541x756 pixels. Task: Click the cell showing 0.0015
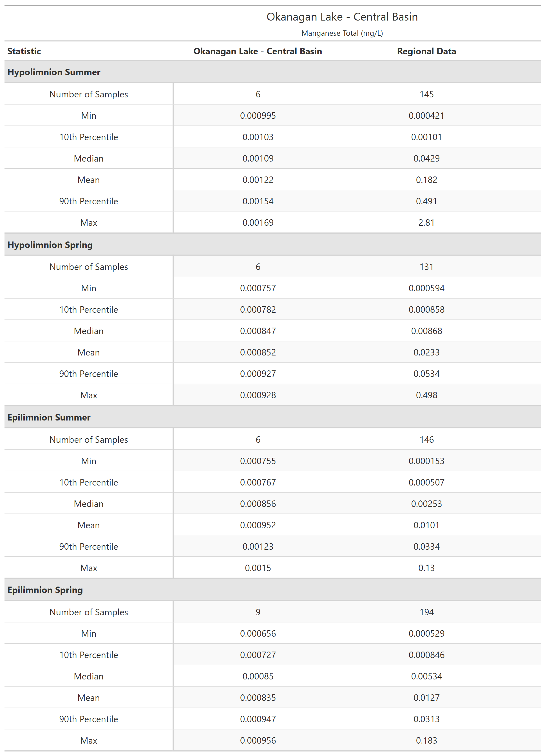point(258,568)
